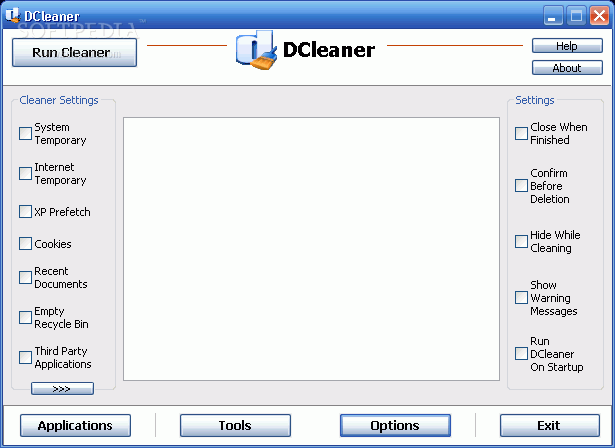This screenshot has width=615, height=448.
Task: Click inside the empty results list area
Action: (x=311, y=249)
